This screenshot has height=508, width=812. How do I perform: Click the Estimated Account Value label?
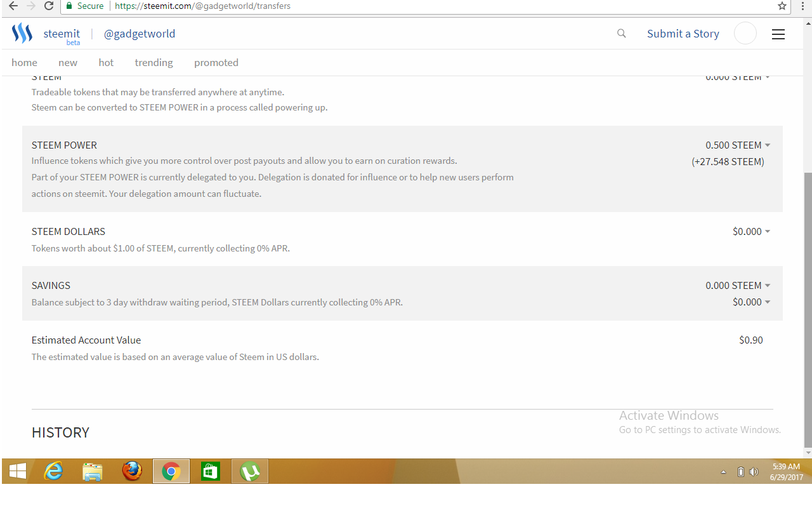(86, 340)
